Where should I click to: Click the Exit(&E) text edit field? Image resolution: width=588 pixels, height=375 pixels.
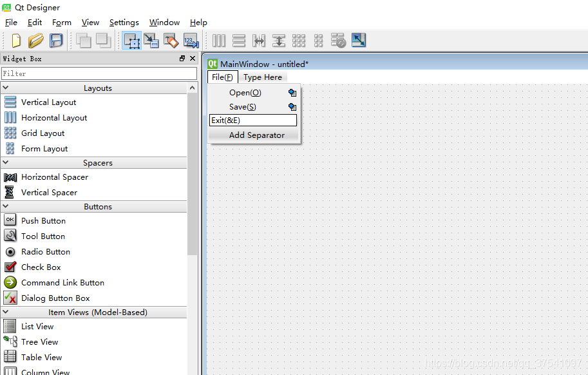pyautogui.click(x=252, y=120)
